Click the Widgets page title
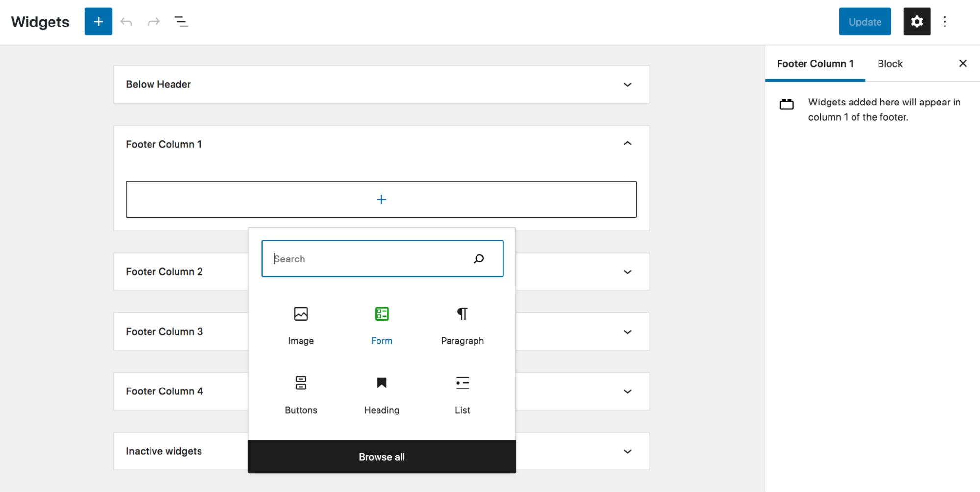The width and height of the screenshot is (980, 492). click(x=40, y=22)
